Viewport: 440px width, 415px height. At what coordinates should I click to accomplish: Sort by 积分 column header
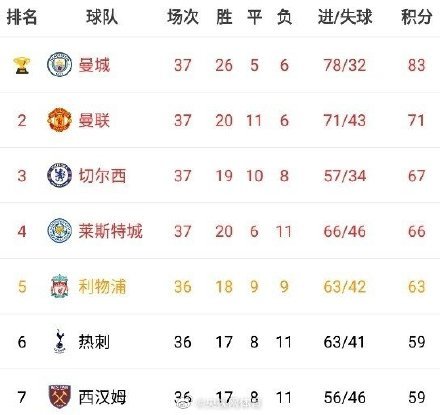(x=417, y=17)
